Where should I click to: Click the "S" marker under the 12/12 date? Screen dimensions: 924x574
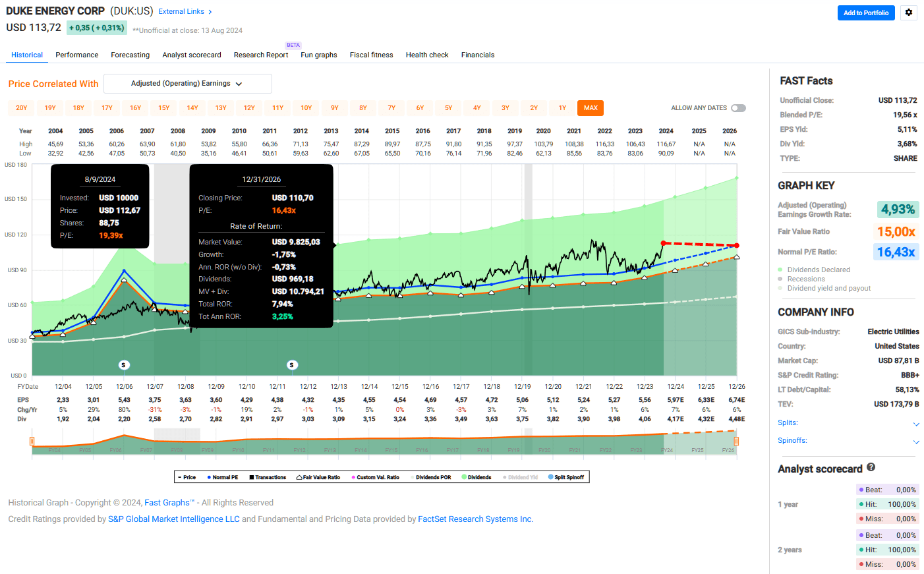pyautogui.click(x=292, y=364)
